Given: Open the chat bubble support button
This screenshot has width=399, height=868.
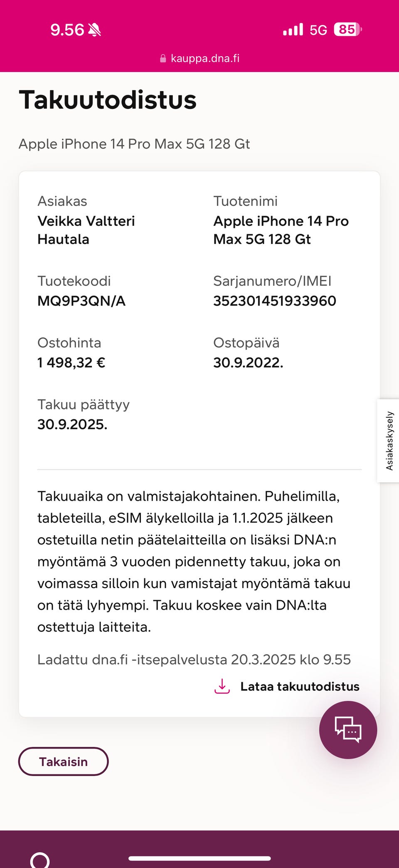Looking at the screenshot, I should 348,729.
